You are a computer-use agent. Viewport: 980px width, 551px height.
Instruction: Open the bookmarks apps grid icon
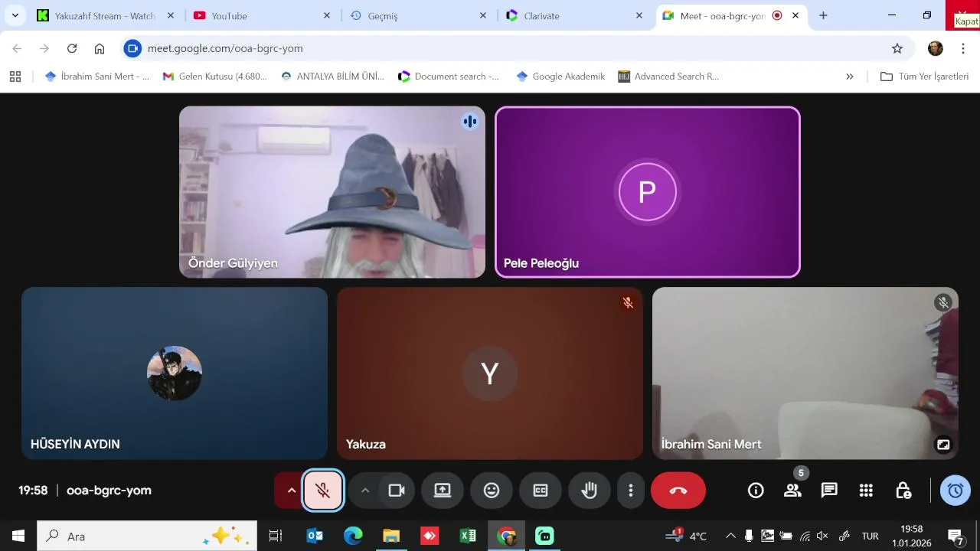pos(15,77)
